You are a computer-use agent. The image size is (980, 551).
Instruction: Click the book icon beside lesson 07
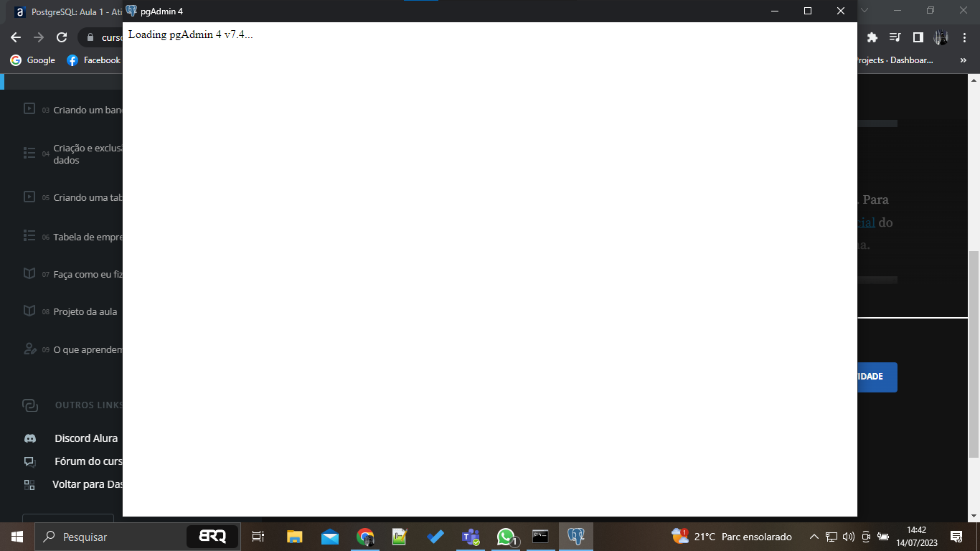point(29,273)
